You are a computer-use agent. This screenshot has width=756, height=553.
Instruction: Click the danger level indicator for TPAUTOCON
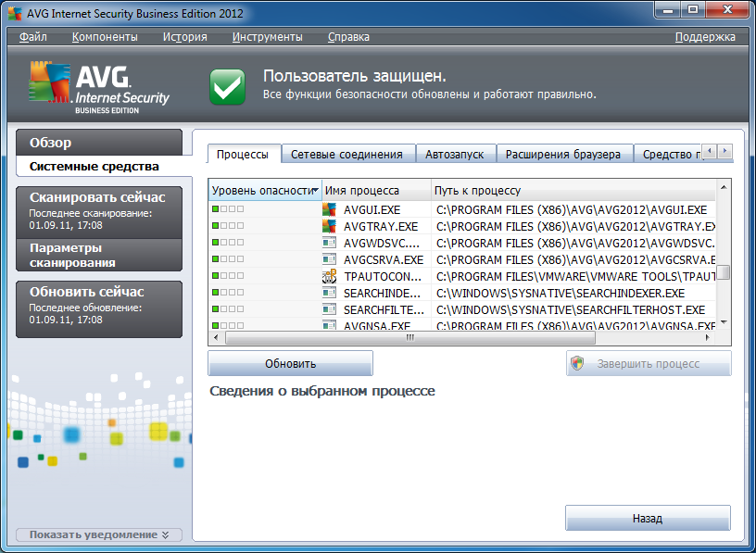point(228,276)
